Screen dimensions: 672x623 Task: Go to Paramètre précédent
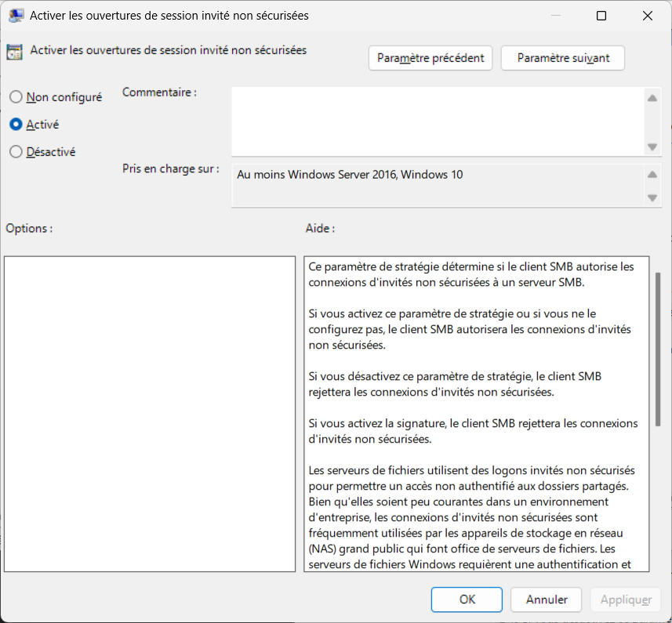tap(430, 58)
